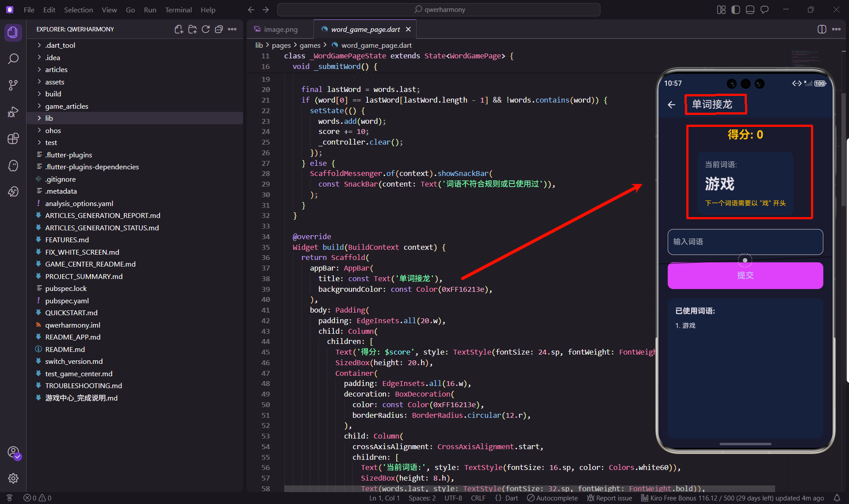Click Report issue in status bar

609,498
